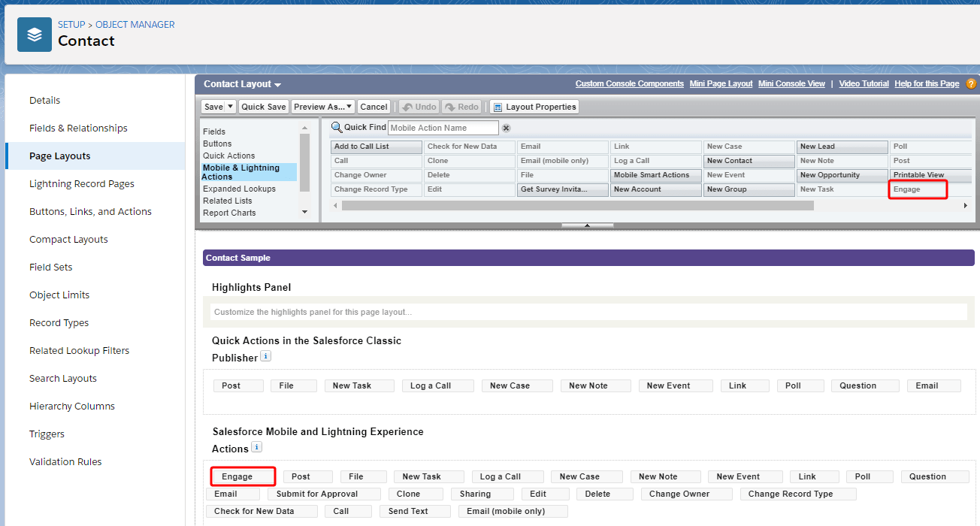
Task: Select Add to Call List palette action
Action: [x=377, y=147]
